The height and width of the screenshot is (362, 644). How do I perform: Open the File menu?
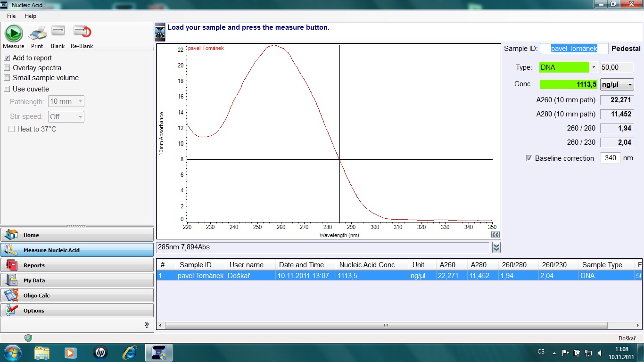pyautogui.click(x=11, y=16)
